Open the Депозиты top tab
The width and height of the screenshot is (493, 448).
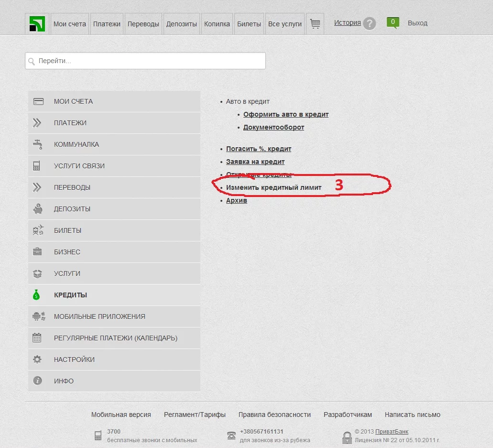(x=181, y=24)
